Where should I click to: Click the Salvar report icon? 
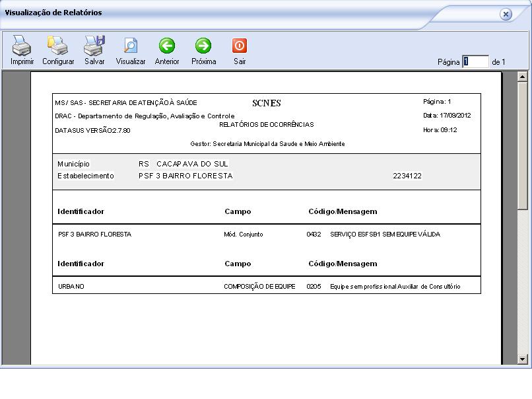(94, 46)
